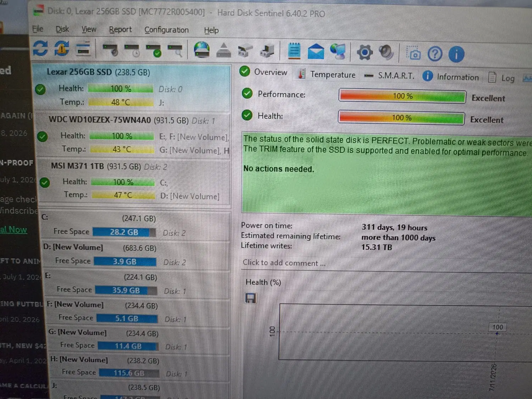Open the Disk menu

pyautogui.click(x=62, y=29)
